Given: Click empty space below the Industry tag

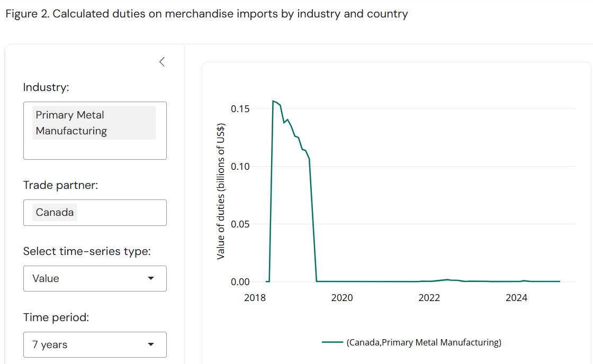Looking at the screenshot, I should tap(95, 149).
